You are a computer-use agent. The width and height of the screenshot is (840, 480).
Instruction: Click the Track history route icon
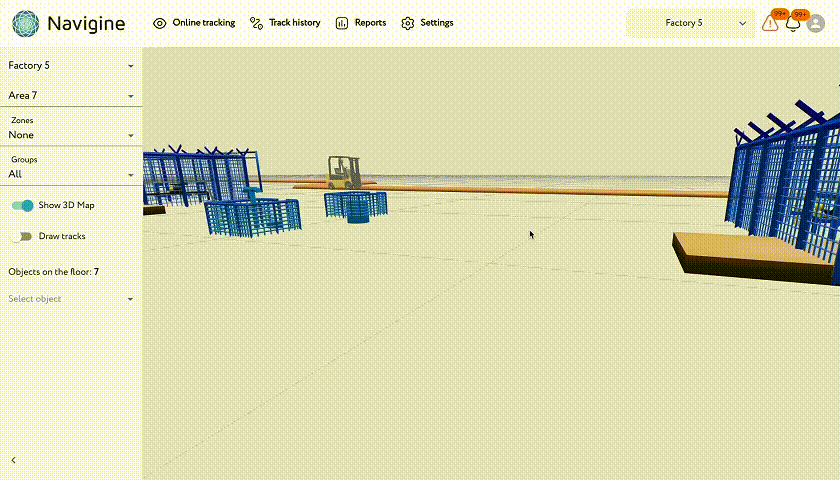point(256,23)
